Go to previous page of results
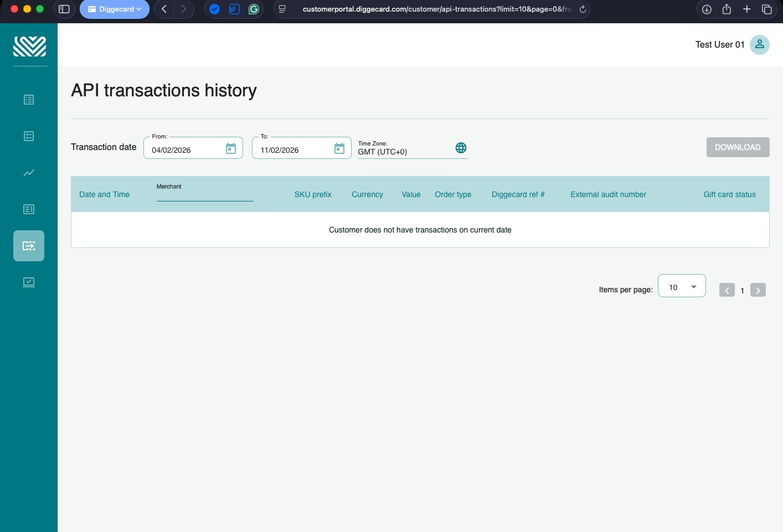The height and width of the screenshot is (532, 783). (x=727, y=290)
